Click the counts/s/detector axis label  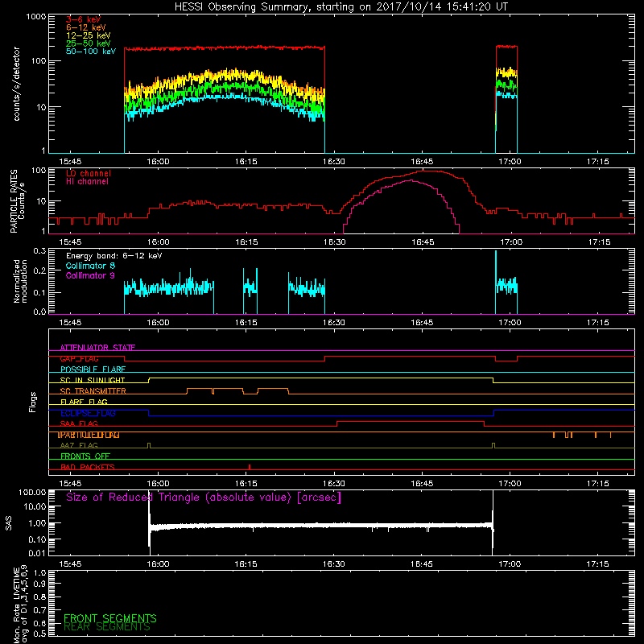17,84
